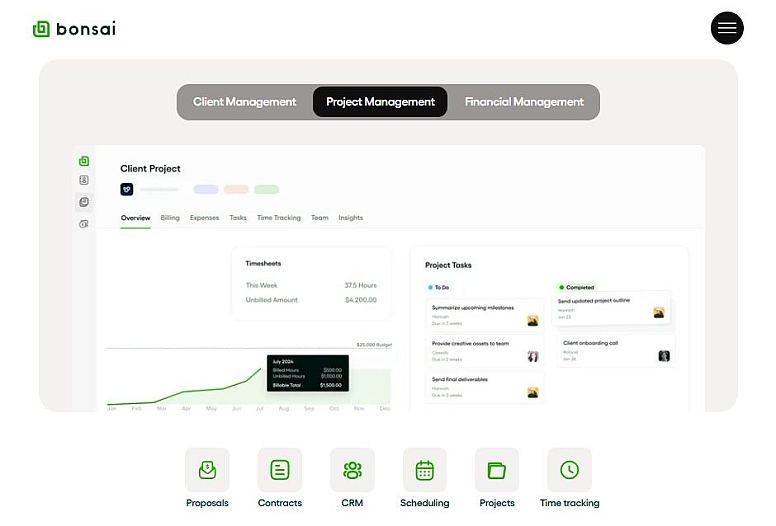Click the highlighted third sidebar icon

click(x=84, y=202)
